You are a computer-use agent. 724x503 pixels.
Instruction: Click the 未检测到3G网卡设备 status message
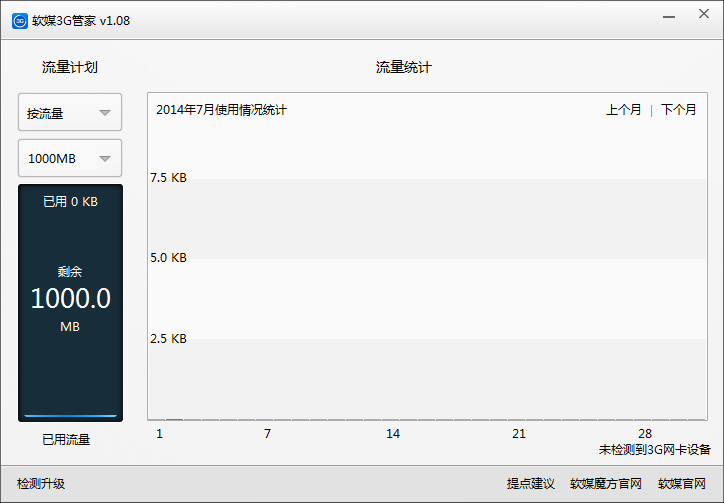(654, 449)
